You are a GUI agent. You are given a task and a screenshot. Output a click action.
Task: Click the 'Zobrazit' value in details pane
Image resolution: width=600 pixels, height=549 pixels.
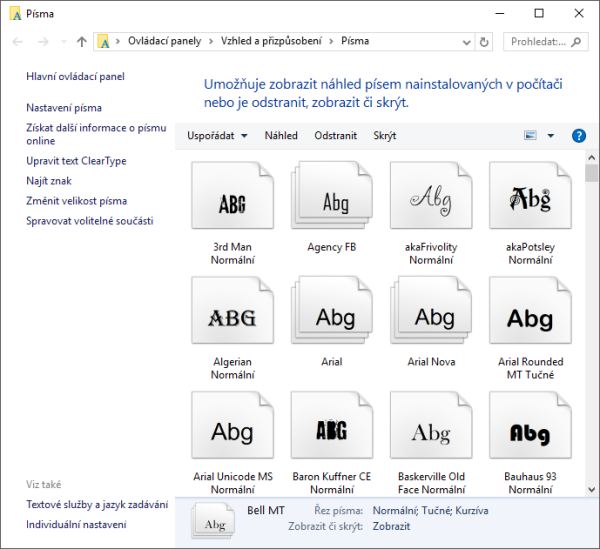coord(391,526)
